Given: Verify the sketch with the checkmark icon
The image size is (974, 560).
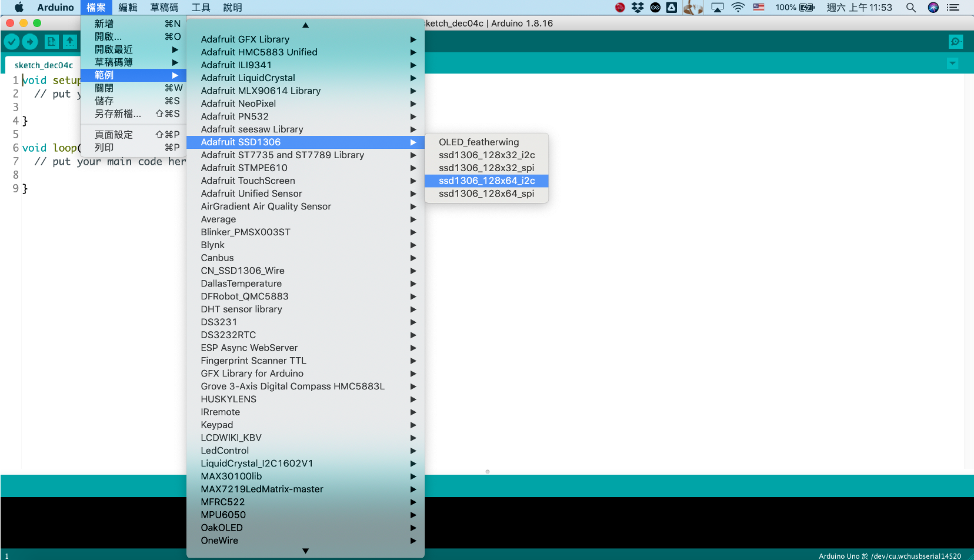Looking at the screenshot, I should click(x=12, y=41).
